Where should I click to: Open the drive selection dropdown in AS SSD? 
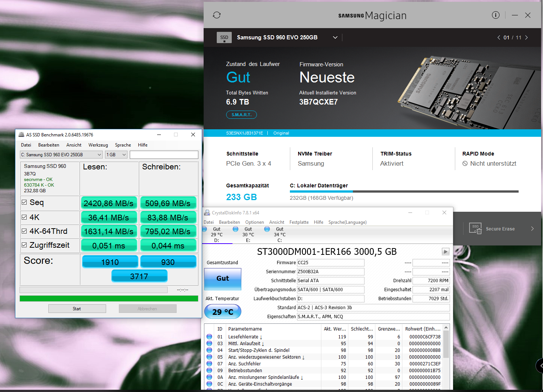point(61,154)
